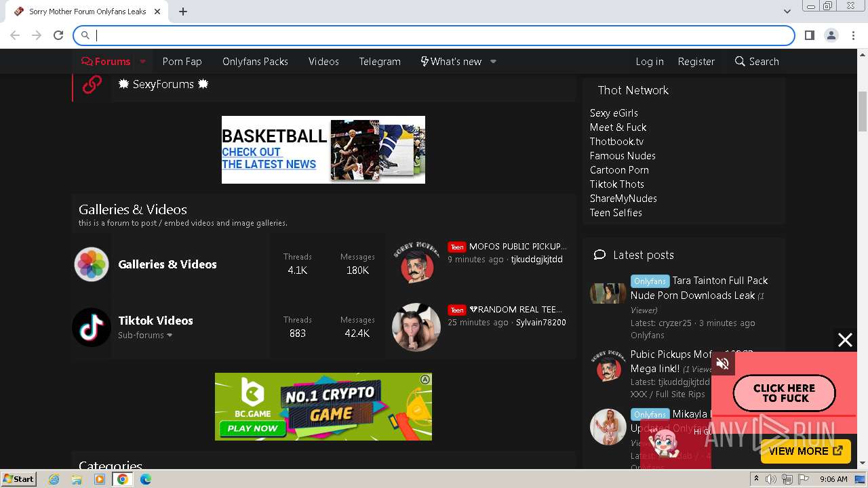868x488 pixels.
Task: Open the ShareMyNudes network link
Action: pyautogui.click(x=623, y=198)
